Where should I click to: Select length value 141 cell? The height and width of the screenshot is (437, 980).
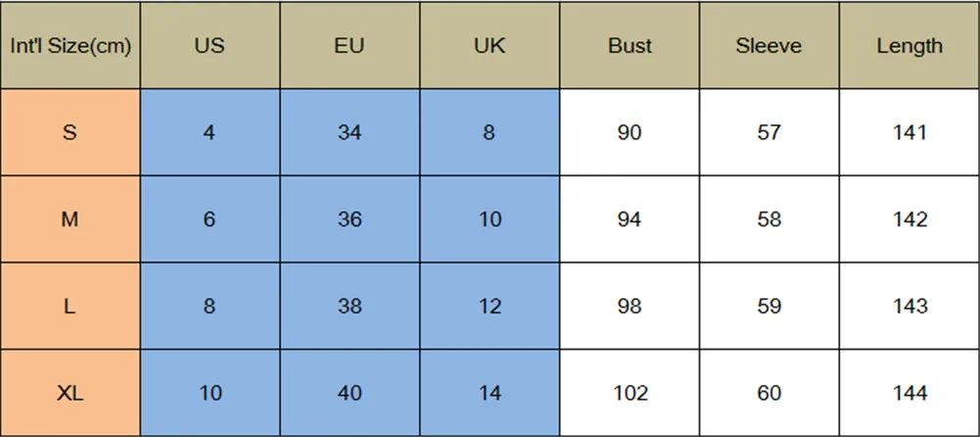coord(910,132)
